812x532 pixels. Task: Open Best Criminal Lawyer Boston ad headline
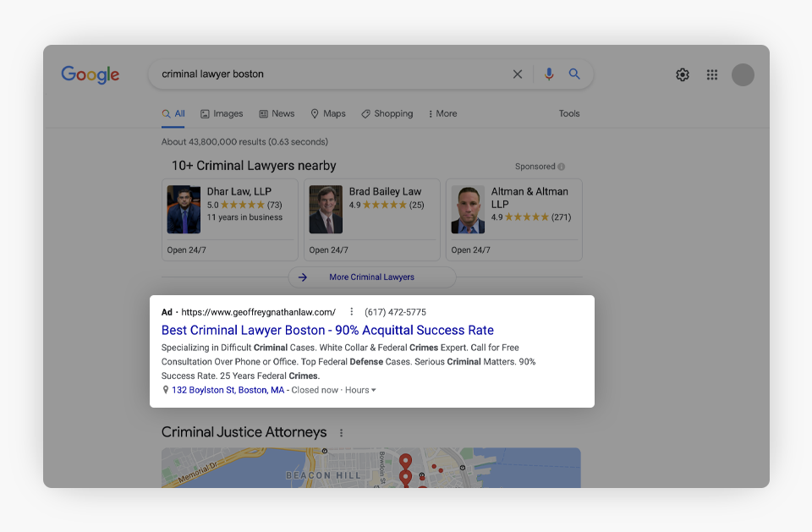pyautogui.click(x=327, y=330)
